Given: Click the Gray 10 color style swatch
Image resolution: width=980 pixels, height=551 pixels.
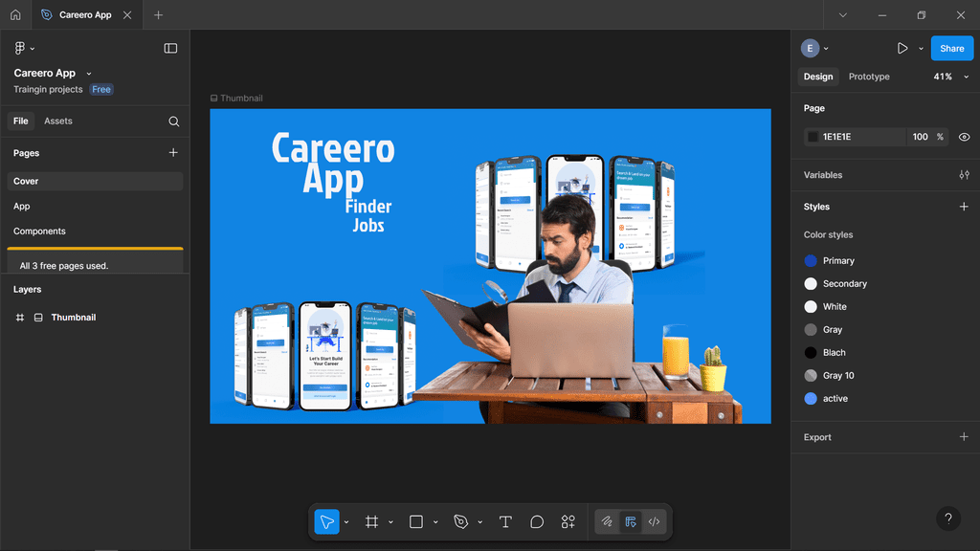Looking at the screenshot, I should click(x=811, y=375).
